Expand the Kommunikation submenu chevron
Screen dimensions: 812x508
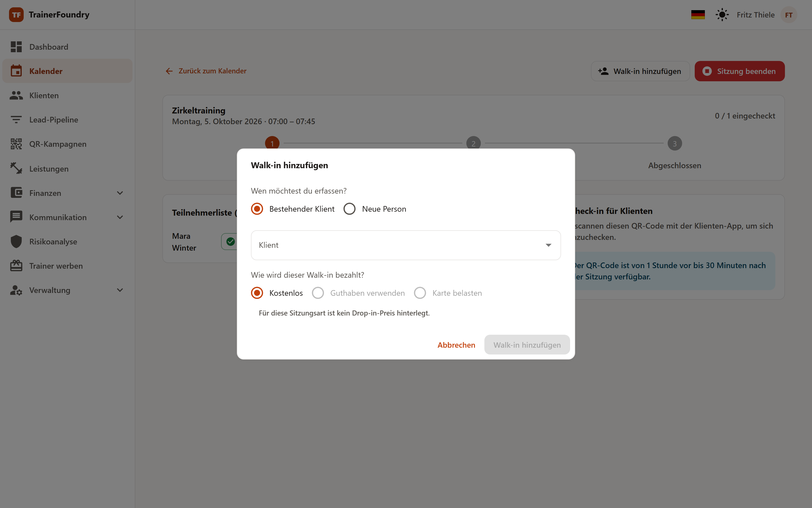coord(120,217)
